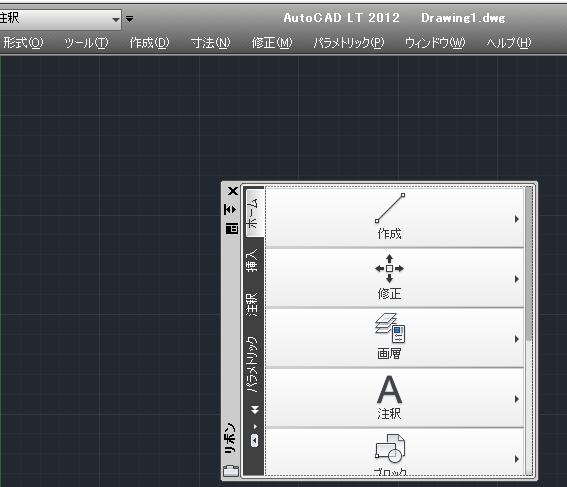
Task: Click the 修正 move arrows icon
Action: [389, 269]
